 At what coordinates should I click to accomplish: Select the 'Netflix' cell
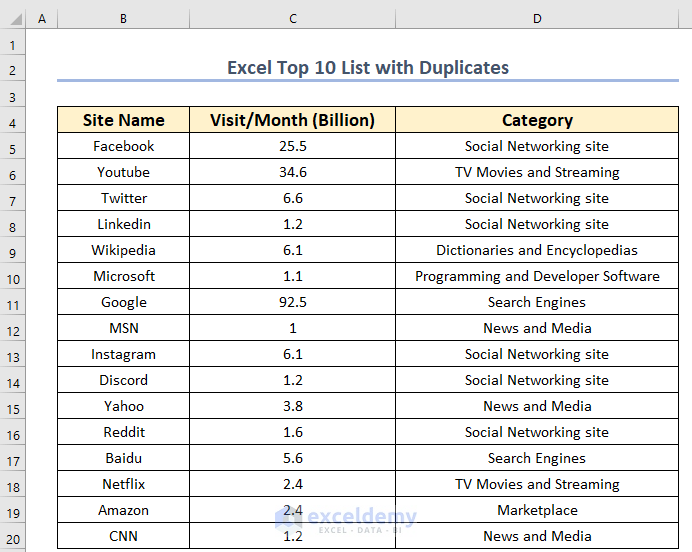pos(124,484)
